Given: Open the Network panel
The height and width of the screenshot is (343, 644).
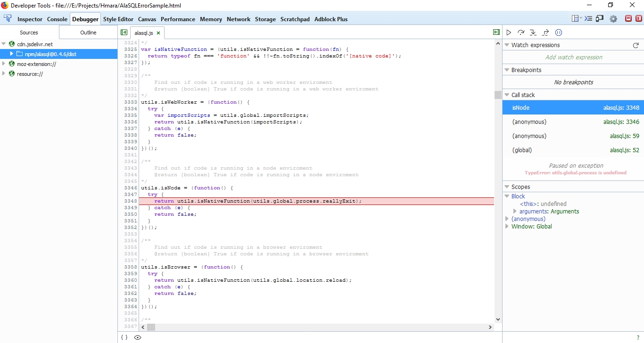Looking at the screenshot, I should pos(238,19).
